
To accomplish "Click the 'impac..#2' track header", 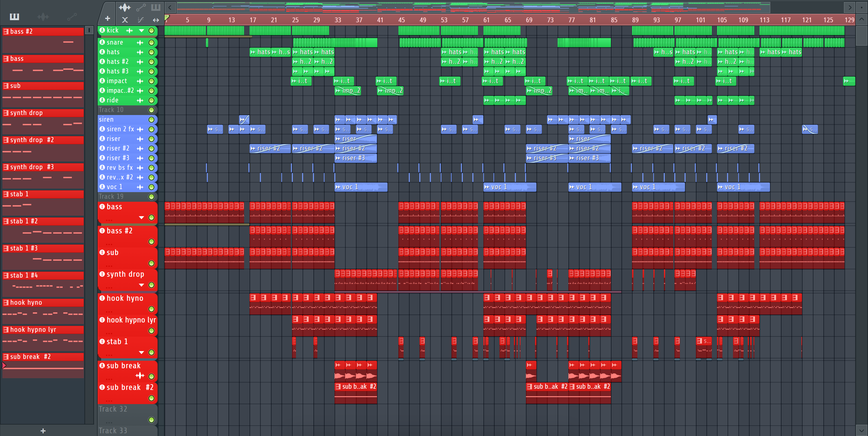I will (127, 91).
